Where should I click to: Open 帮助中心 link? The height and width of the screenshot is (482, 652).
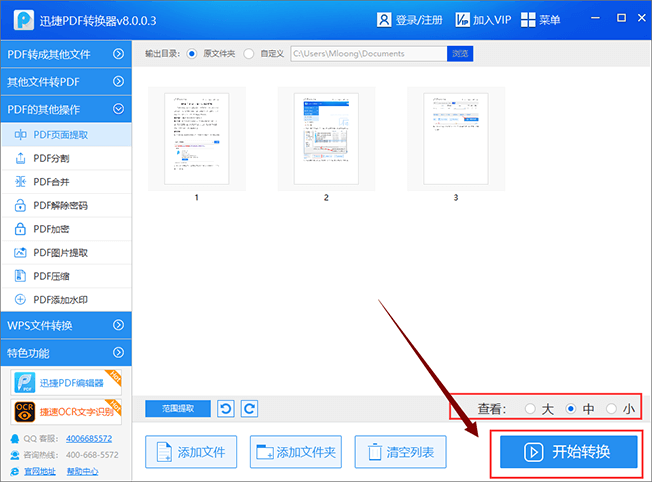point(82,471)
